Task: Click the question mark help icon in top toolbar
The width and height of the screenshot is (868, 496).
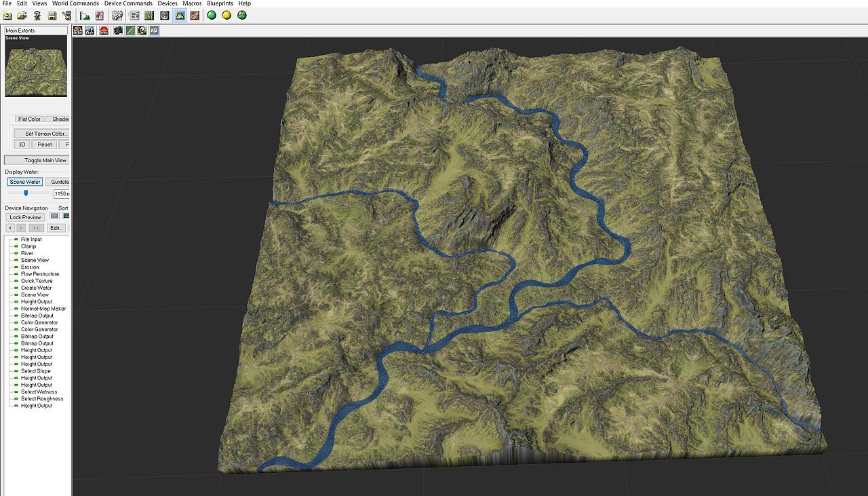Action: (37, 15)
